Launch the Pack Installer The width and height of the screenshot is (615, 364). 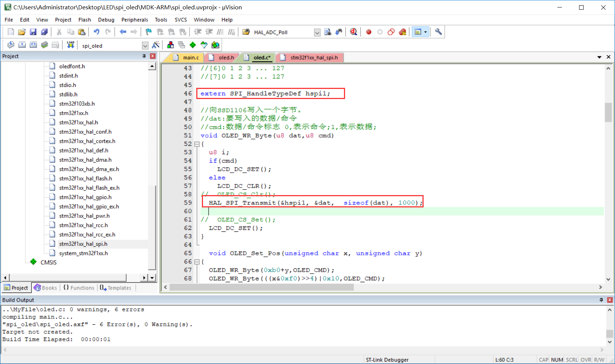(215, 45)
